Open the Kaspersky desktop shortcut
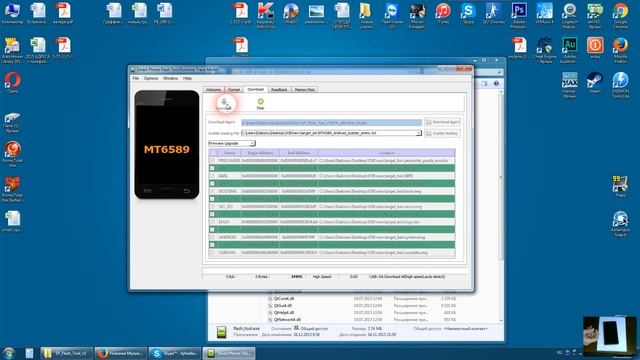This screenshot has width=640, height=360. (x=265, y=15)
